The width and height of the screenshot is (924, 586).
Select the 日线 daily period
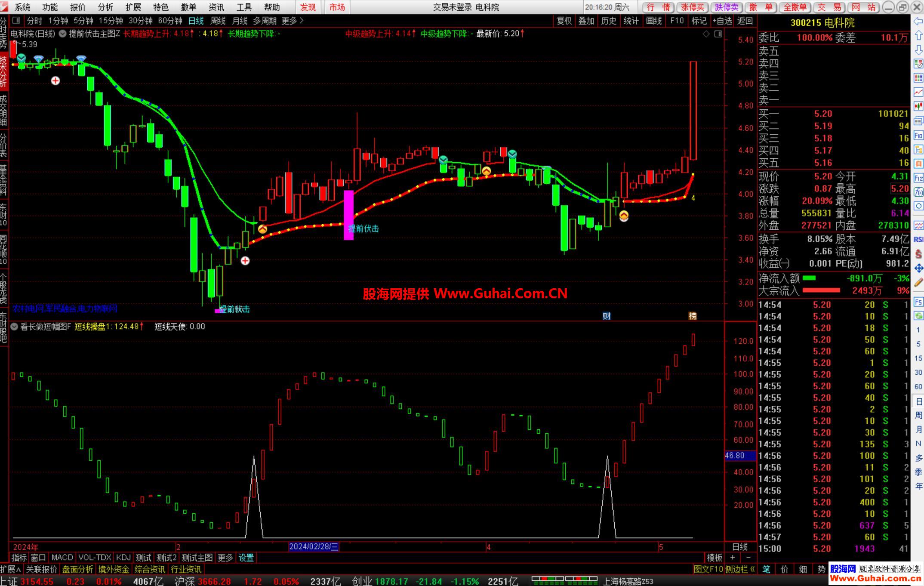click(x=196, y=21)
